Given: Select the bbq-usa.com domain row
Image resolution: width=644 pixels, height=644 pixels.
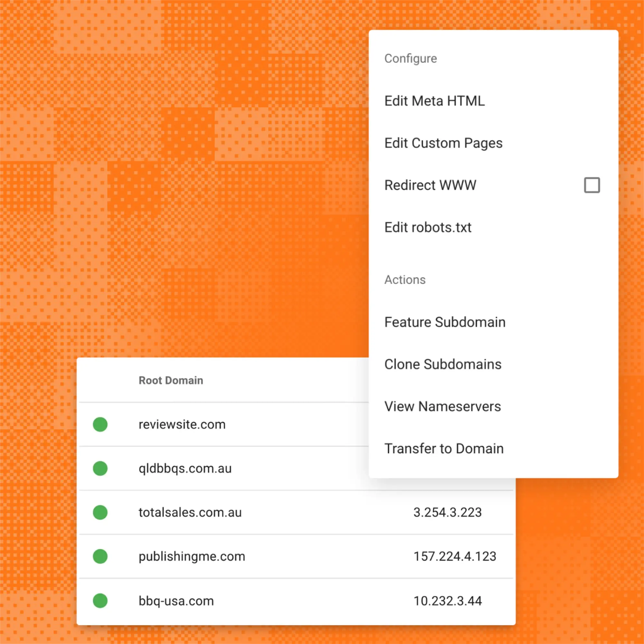Looking at the screenshot, I should tap(296, 601).
